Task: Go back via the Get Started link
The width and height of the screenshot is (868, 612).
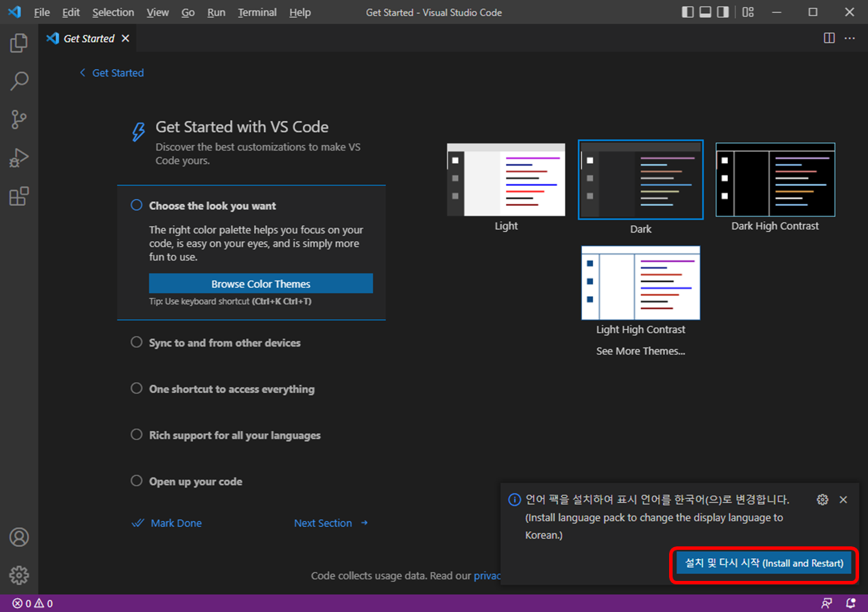Action: 112,73
